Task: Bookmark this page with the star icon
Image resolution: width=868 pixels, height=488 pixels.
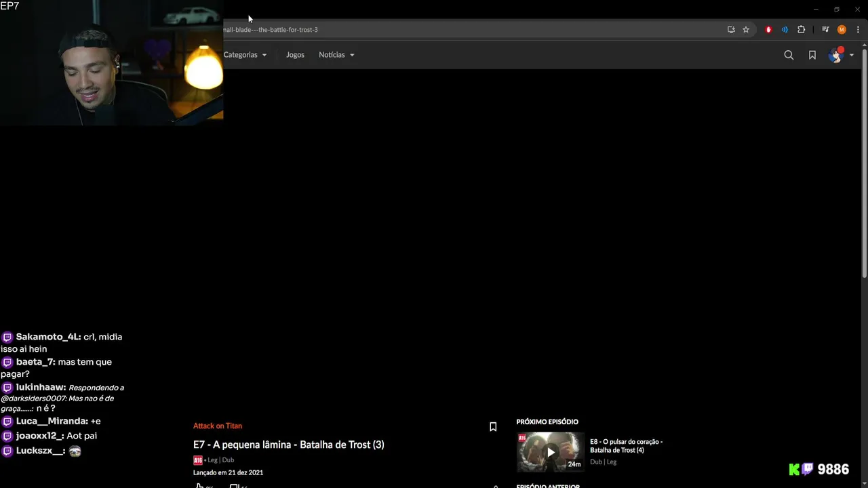Action: [x=746, y=30]
